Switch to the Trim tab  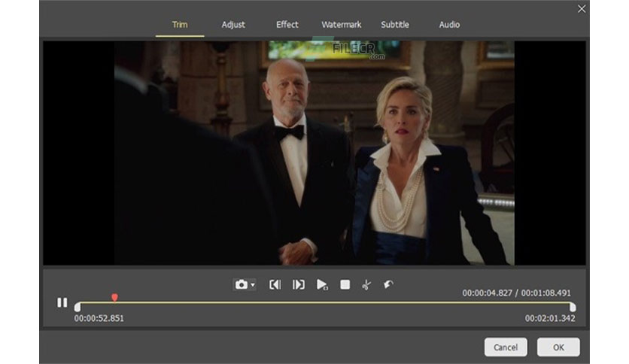point(180,25)
